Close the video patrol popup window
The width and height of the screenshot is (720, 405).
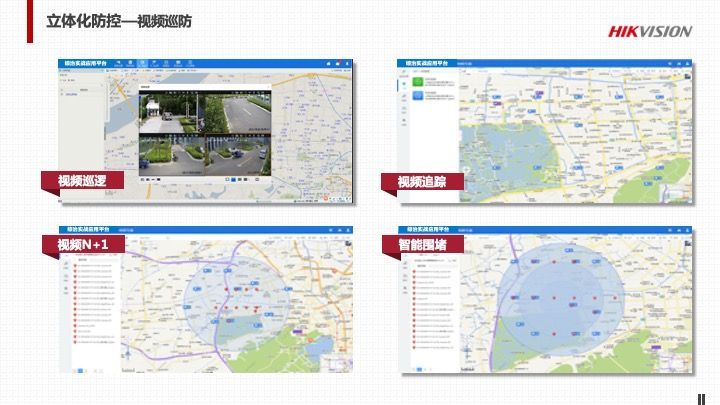268,86
